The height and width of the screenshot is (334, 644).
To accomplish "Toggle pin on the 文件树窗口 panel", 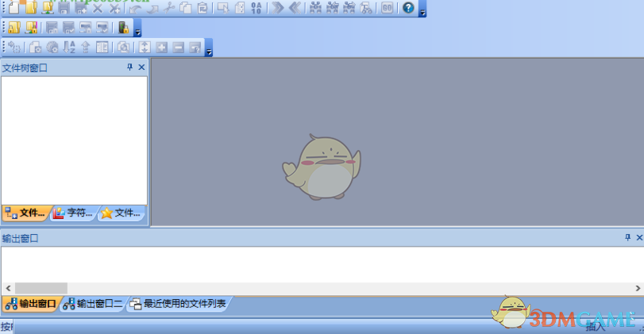I will coord(130,67).
